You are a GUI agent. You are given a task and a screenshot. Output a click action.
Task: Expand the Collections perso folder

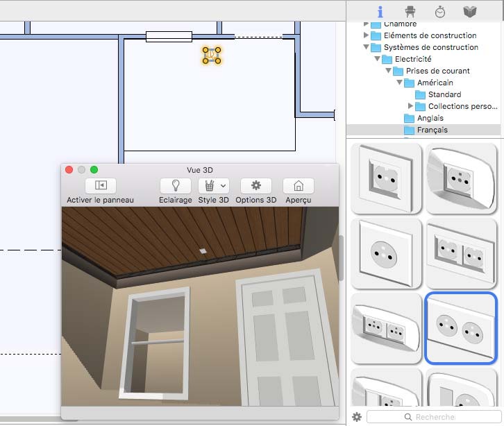coord(411,106)
